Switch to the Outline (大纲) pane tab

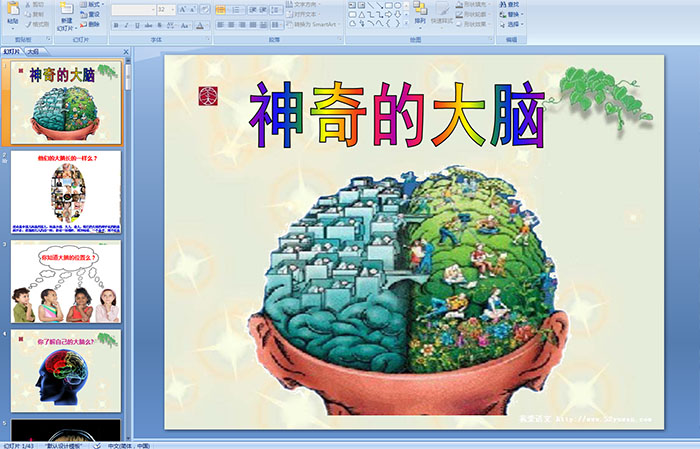pyautogui.click(x=33, y=52)
